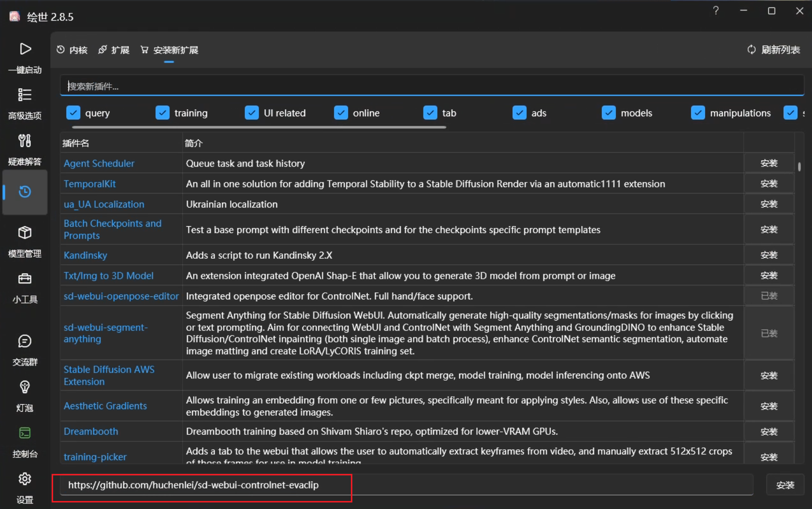Open the advanced options list icon
Image resolution: width=812 pixels, height=509 pixels.
pyautogui.click(x=25, y=95)
